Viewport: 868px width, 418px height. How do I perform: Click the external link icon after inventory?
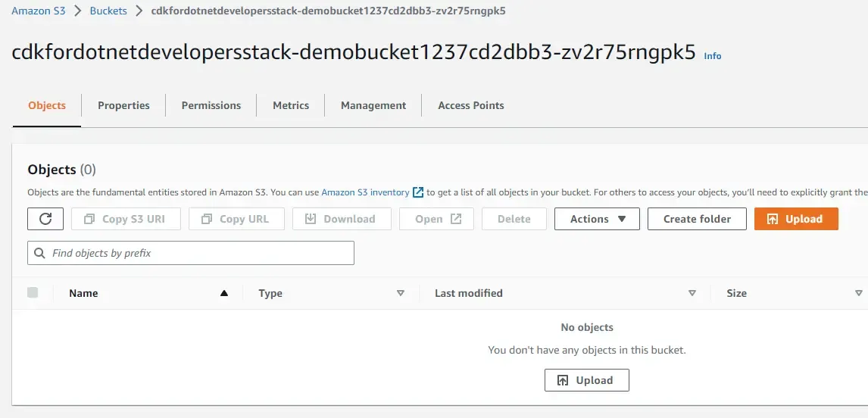(419, 192)
